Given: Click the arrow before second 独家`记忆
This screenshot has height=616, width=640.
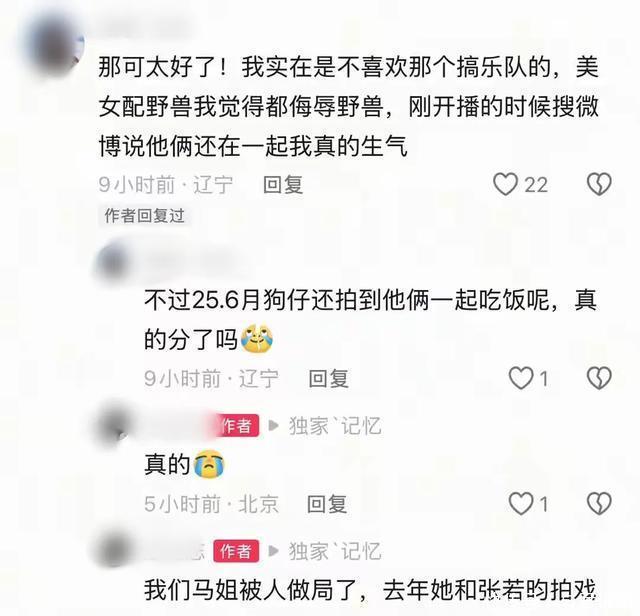Looking at the screenshot, I should click(273, 552).
